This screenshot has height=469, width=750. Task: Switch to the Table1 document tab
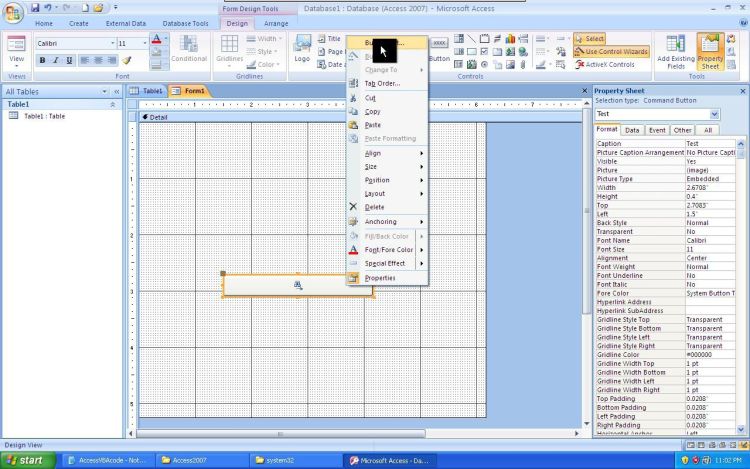click(147, 91)
